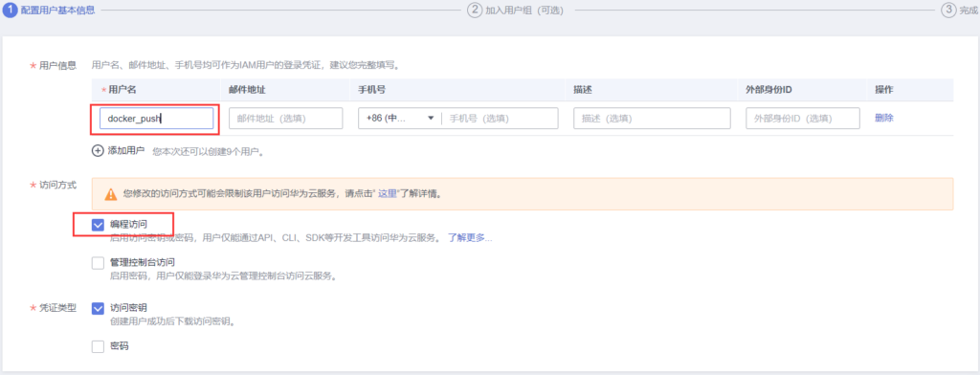This screenshot has height=375, width=980.
Task: Enable the 管理控制台访问 checkbox
Action: 99,263
